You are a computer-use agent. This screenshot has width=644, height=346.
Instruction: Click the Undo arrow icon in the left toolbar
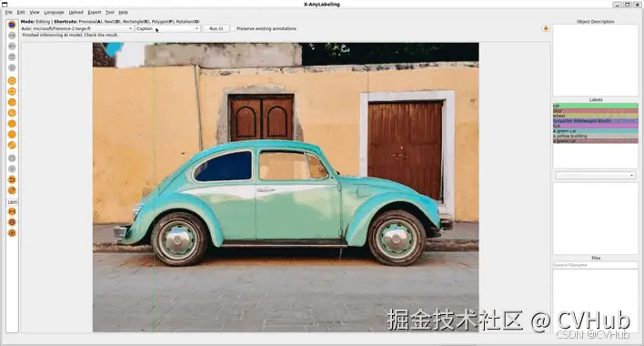point(12,179)
